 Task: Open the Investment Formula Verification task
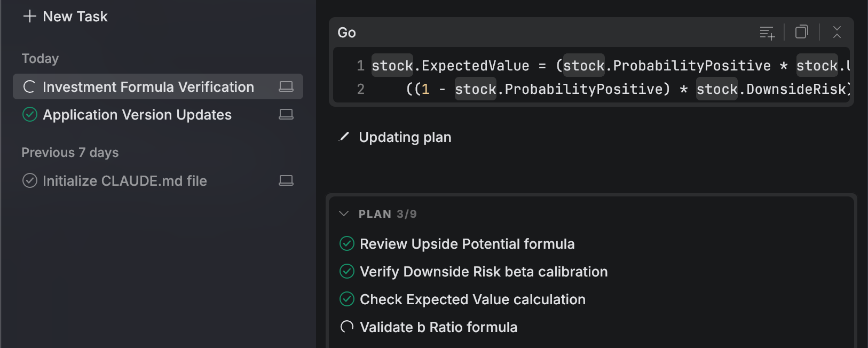click(148, 87)
